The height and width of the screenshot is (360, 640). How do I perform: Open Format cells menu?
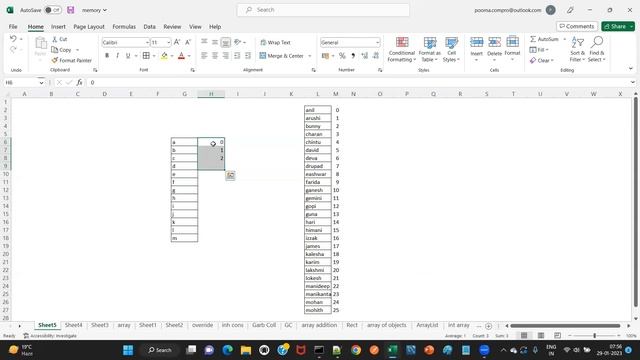click(512, 49)
